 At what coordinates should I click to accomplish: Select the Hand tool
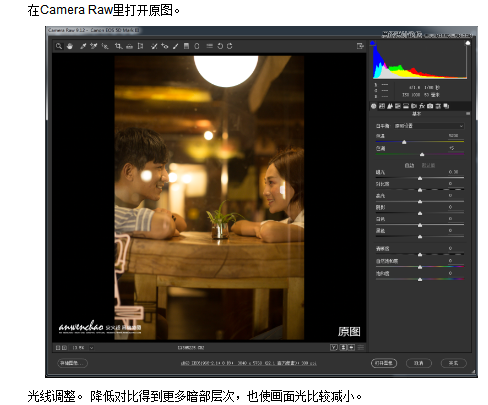pyautogui.click(x=70, y=46)
